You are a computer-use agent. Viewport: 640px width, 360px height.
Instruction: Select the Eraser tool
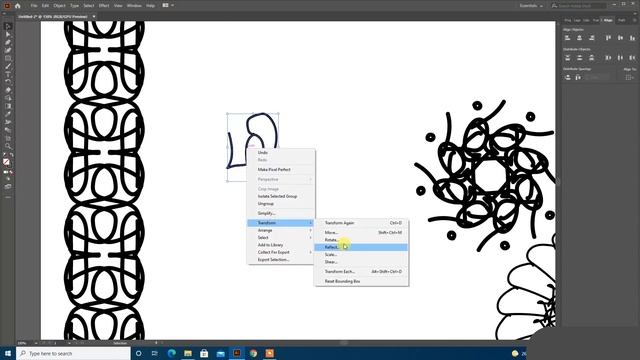[x=7, y=90]
